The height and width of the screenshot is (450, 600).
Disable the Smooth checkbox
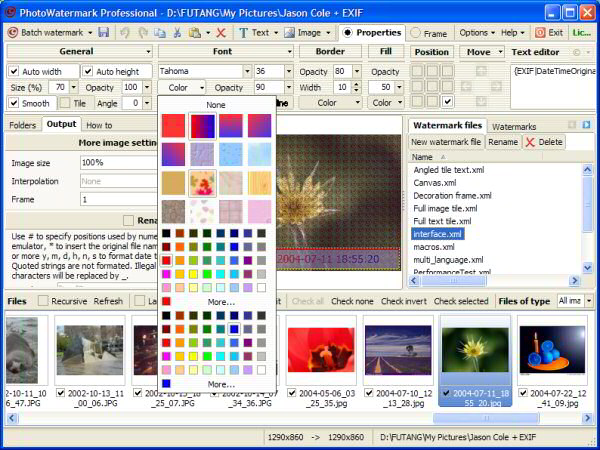click(x=14, y=103)
